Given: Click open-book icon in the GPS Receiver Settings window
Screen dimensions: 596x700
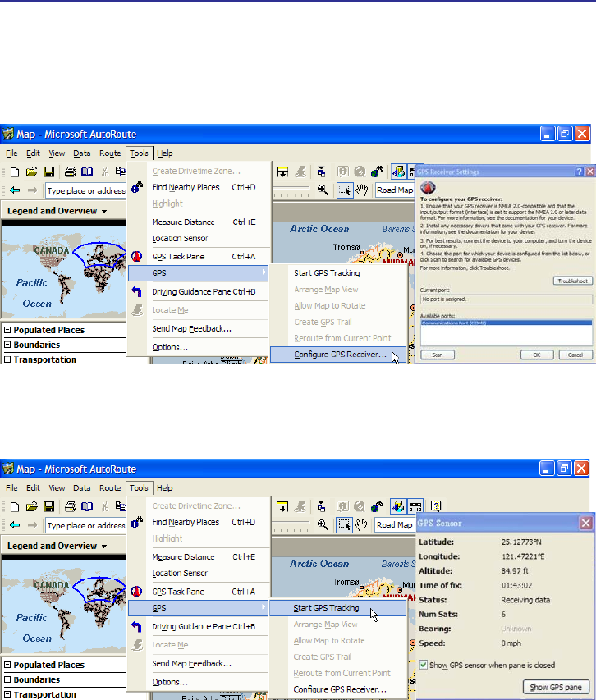Looking at the screenshot, I should pos(87,172).
